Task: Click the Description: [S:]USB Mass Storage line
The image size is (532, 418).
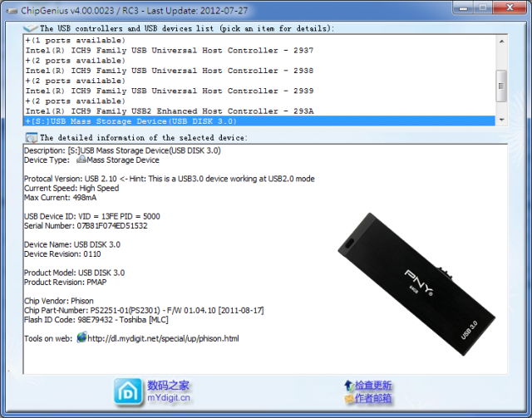Action: (x=122, y=150)
